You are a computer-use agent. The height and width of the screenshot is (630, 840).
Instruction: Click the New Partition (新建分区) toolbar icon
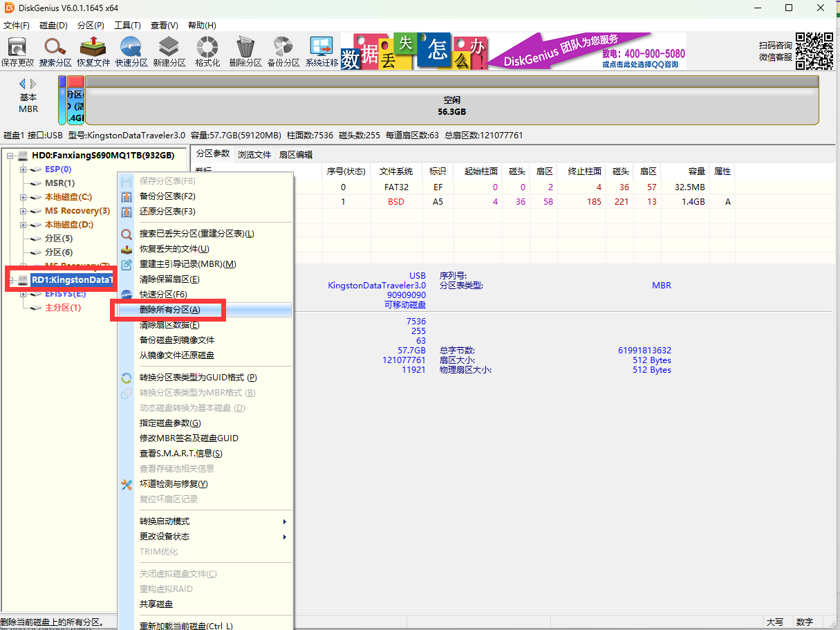click(169, 47)
